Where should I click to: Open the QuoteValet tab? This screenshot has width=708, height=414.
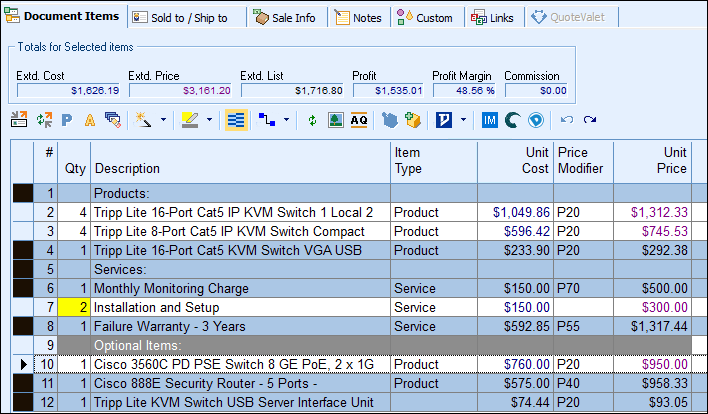pos(571,17)
